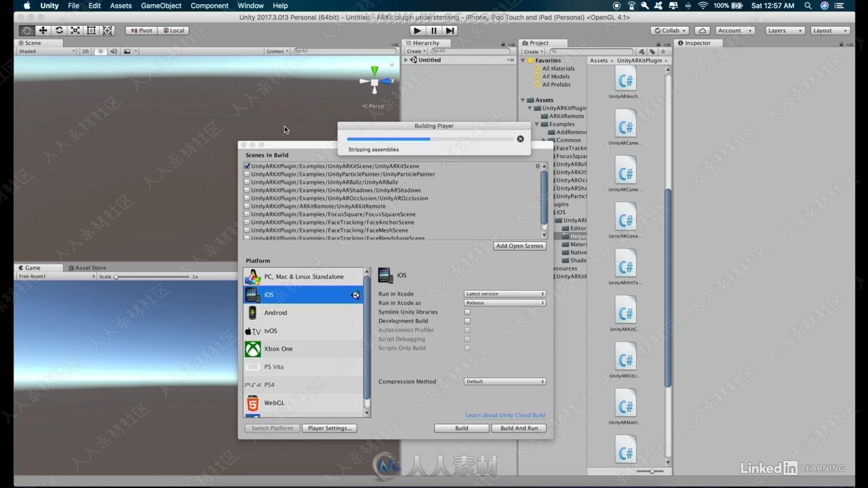Toggle Pivot handle position

(x=142, y=30)
